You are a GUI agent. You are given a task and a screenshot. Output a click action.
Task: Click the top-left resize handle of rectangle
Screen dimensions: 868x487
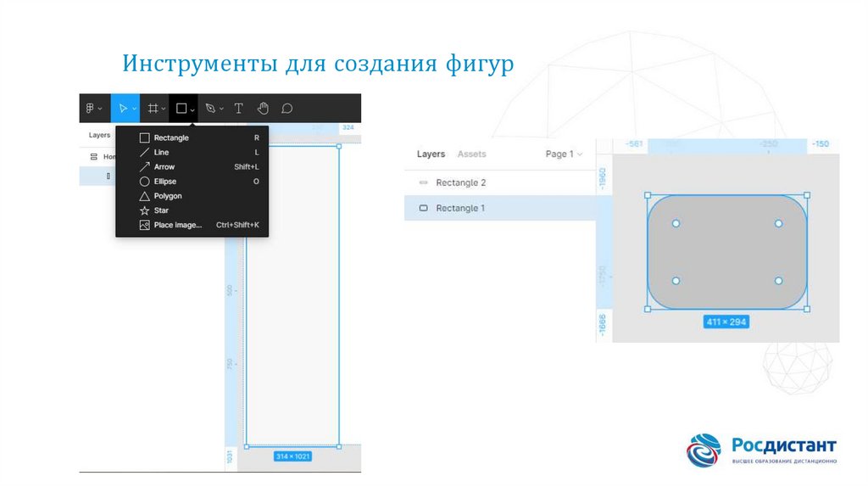(648, 196)
